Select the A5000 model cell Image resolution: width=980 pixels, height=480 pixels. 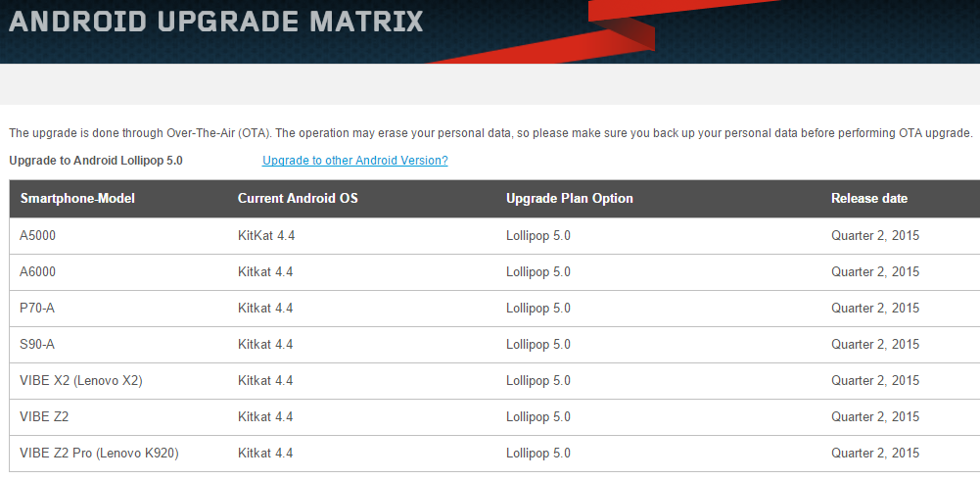click(37, 236)
